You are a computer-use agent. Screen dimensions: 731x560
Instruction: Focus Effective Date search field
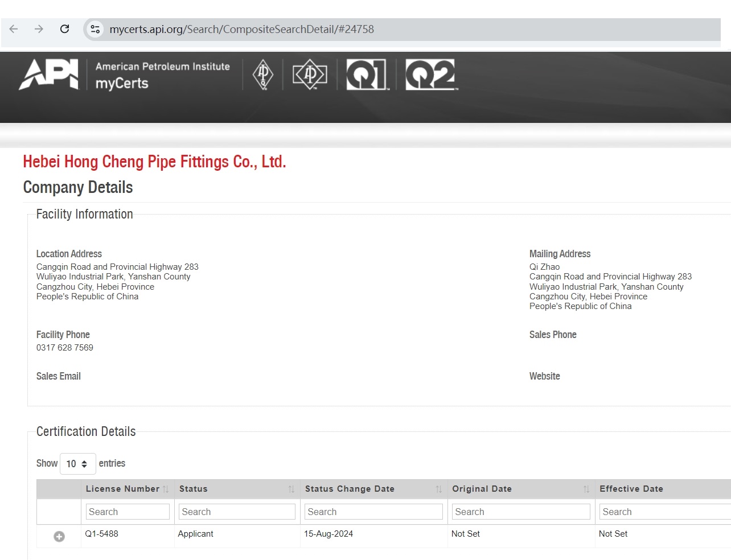665,512
